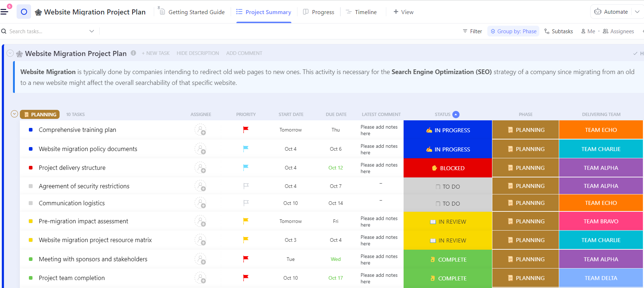Click the yellow flag for Pre-migration impact assessment
This screenshot has width=644, height=288.
245,221
